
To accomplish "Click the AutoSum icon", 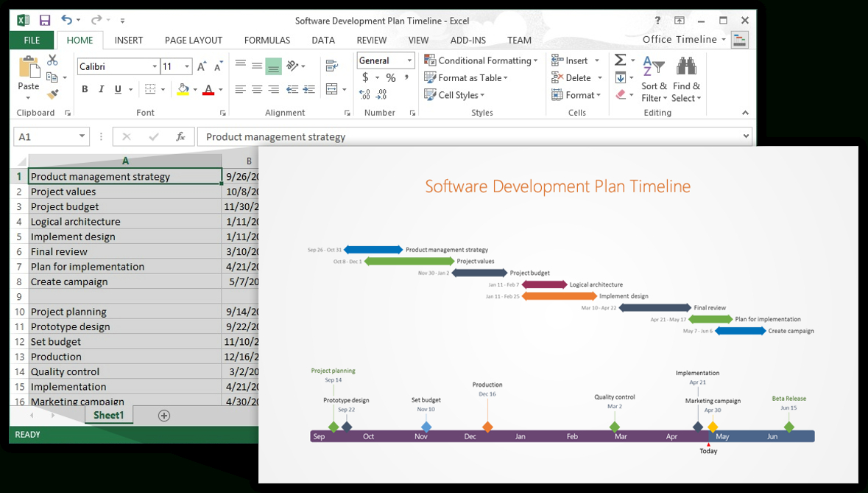I will click(620, 59).
